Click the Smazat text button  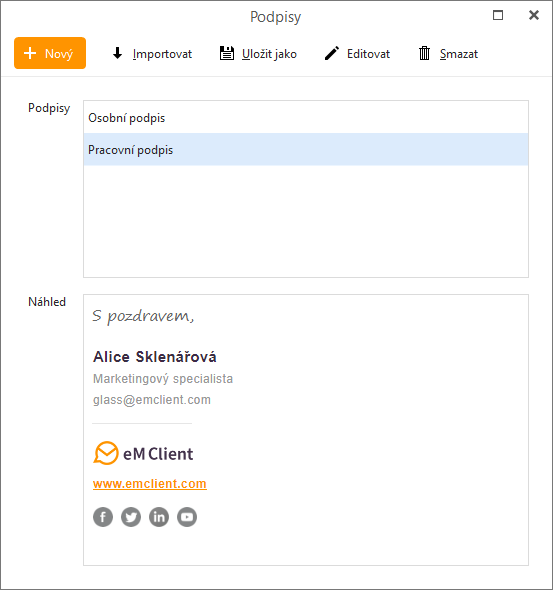tap(459, 54)
